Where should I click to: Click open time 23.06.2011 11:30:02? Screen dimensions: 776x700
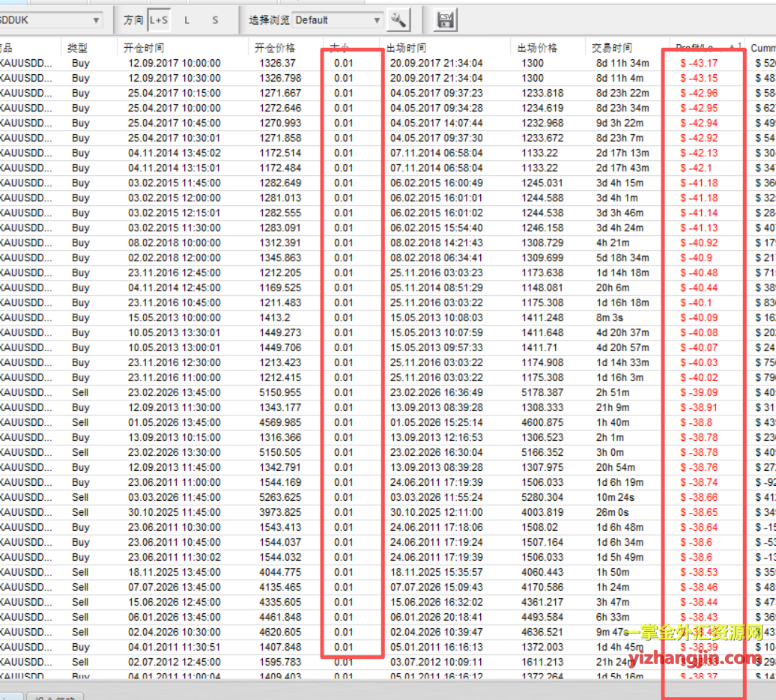click(x=175, y=557)
